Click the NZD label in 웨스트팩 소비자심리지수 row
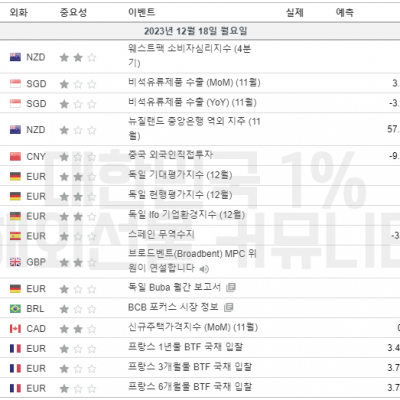This screenshot has height=400, width=400. 36,57
